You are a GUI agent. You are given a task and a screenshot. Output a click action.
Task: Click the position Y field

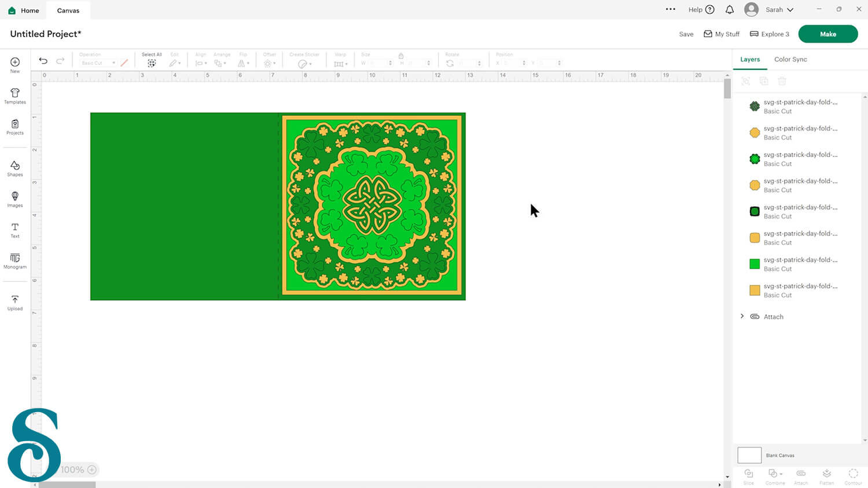click(549, 63)
